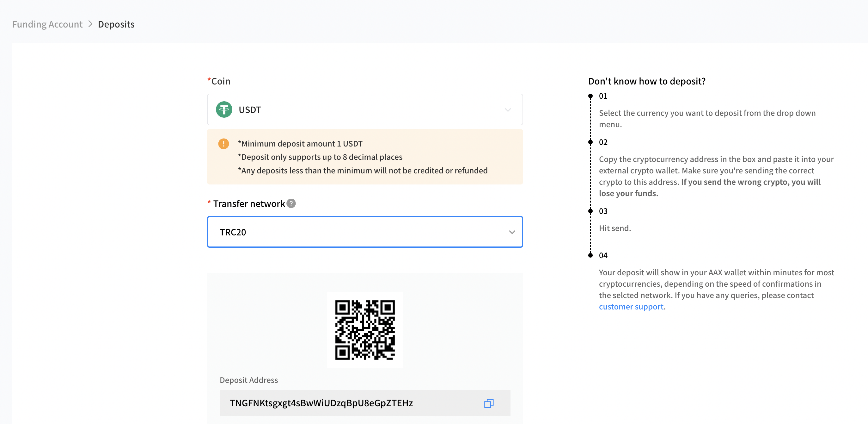Screen dimensions: 868x424
Task: Click the Coin dropdown chevron arrow
Action: 508,110
